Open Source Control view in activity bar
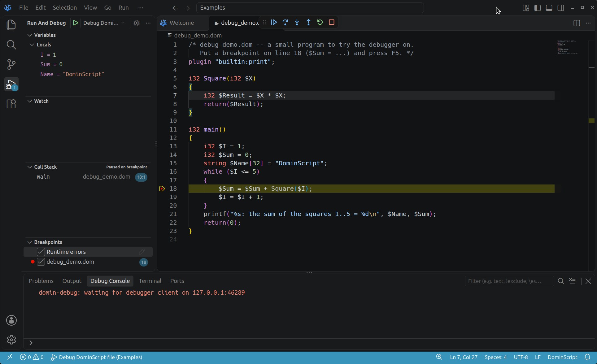Screen dimensions: 597x364 coord(11,64)
